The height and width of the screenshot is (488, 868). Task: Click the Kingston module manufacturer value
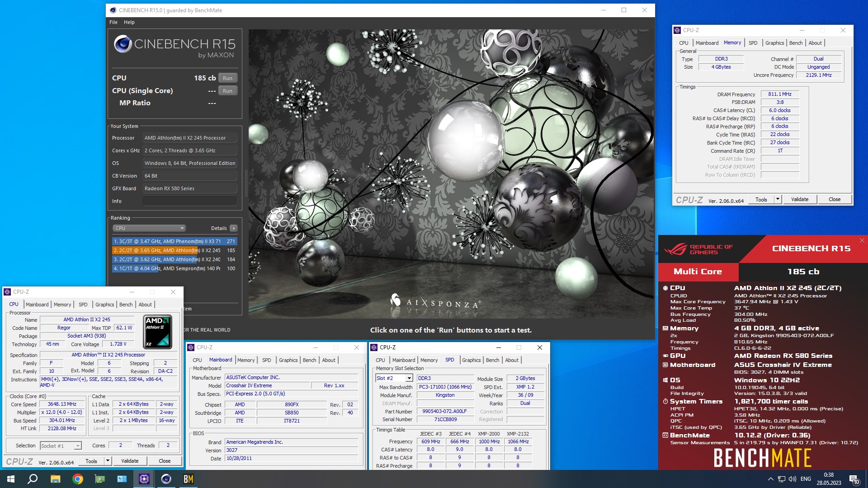point(445,395)
